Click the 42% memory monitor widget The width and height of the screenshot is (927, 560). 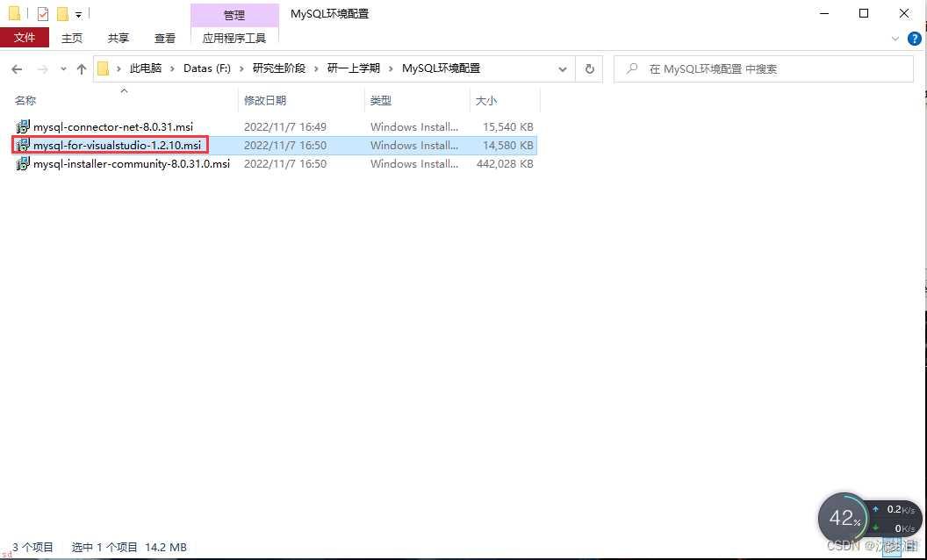(x=844, y=519)
